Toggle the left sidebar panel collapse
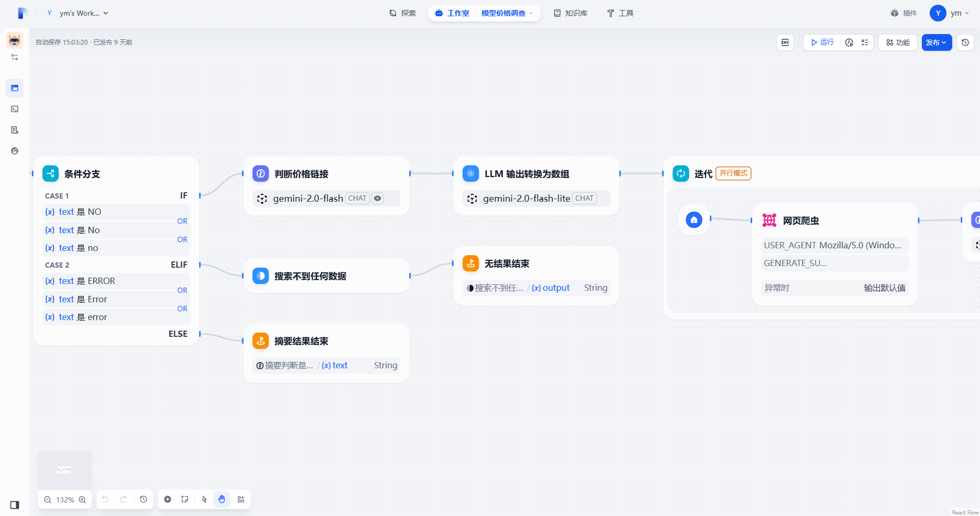This screenshot has width=980, height=516. click(15, 505)
